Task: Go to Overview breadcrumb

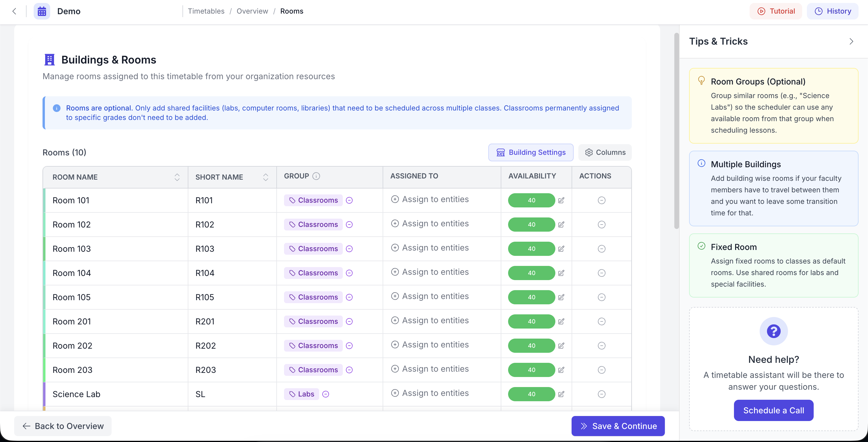Action: click(x=252, y=11)
